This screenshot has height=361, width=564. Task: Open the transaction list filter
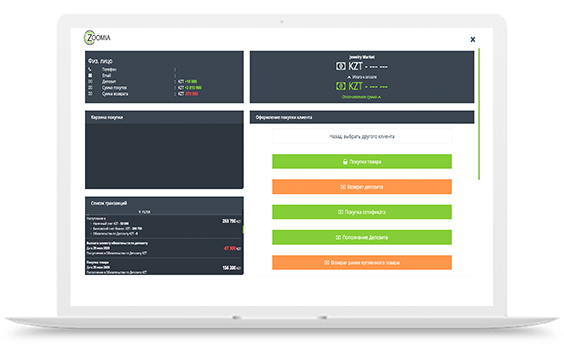pyautogui.click(x=145, y=212)
